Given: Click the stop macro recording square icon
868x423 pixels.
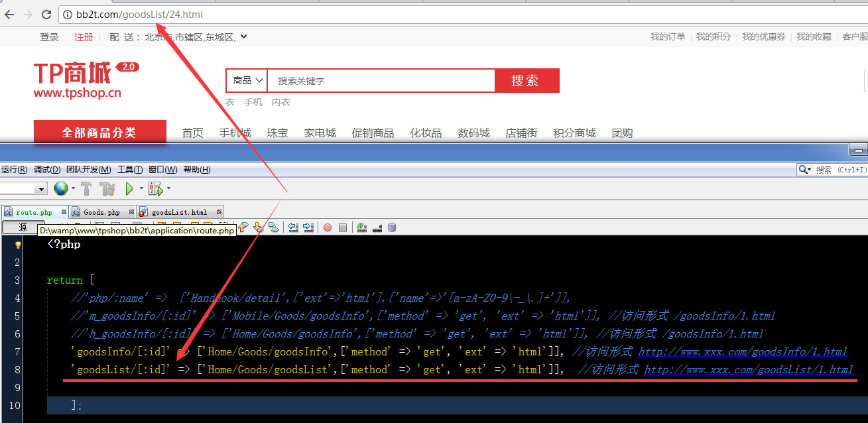Looking at the screenshot, I should coord(343,227).
